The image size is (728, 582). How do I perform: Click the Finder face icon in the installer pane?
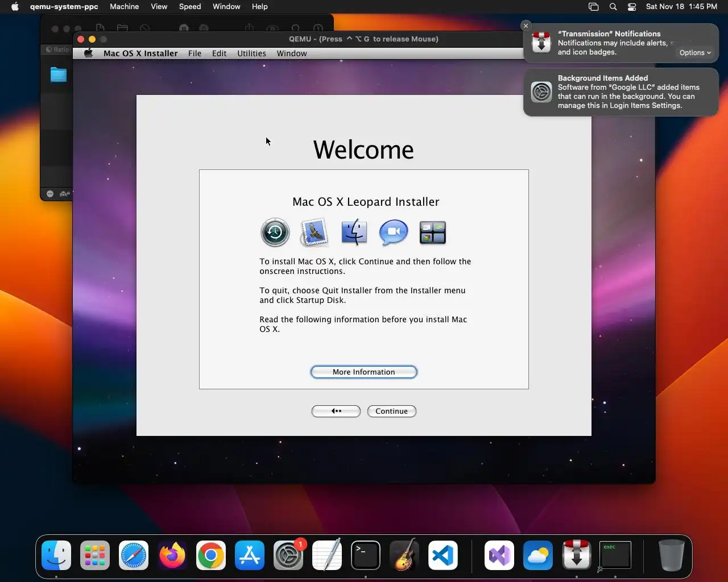pos(354,232)
